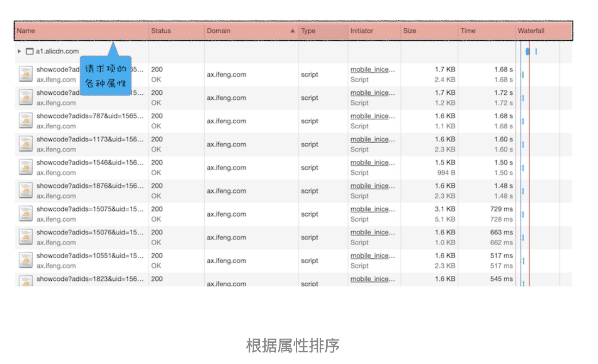Image resolution: width=598 pixels, height=364 pixels.
Task: Select the request showcode?adids=15075&uid=15…
Action: pyautogui.click(x=90, y=209)
